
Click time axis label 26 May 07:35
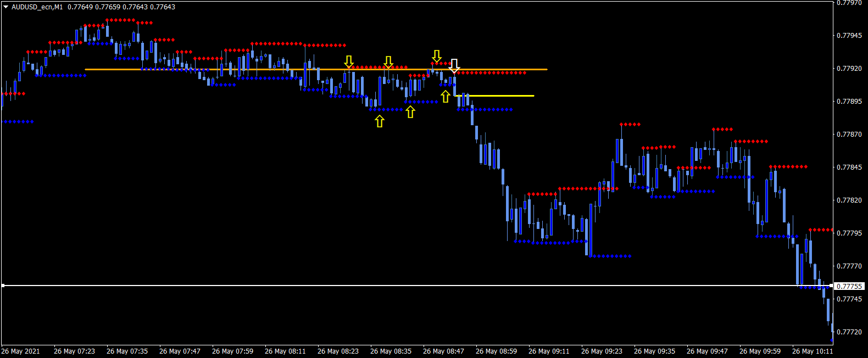click(127, 351)
